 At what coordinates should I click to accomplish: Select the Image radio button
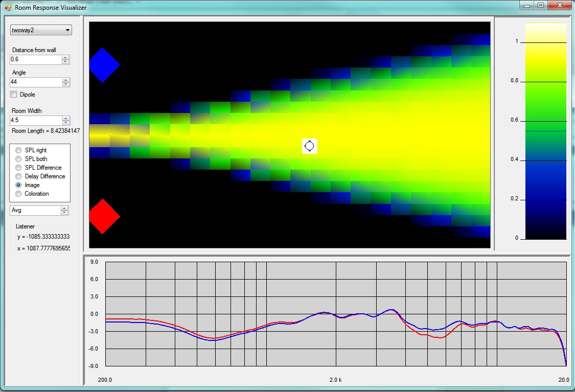click(18, 185)
